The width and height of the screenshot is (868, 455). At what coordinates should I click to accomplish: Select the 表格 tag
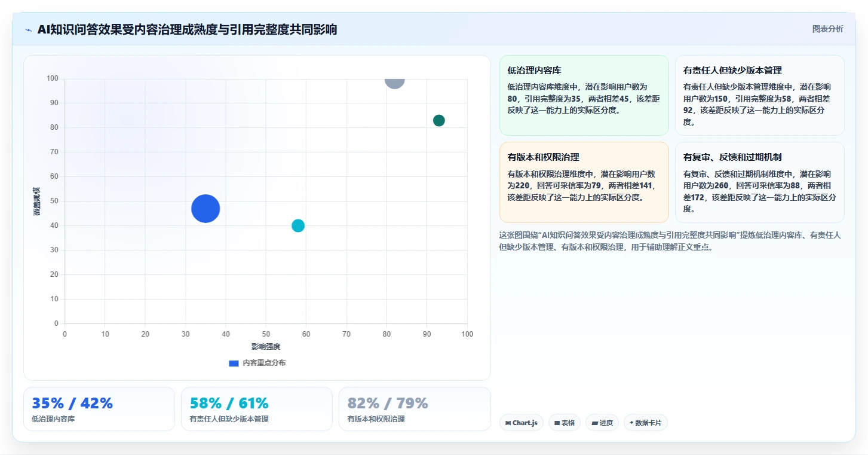point(565,423)
